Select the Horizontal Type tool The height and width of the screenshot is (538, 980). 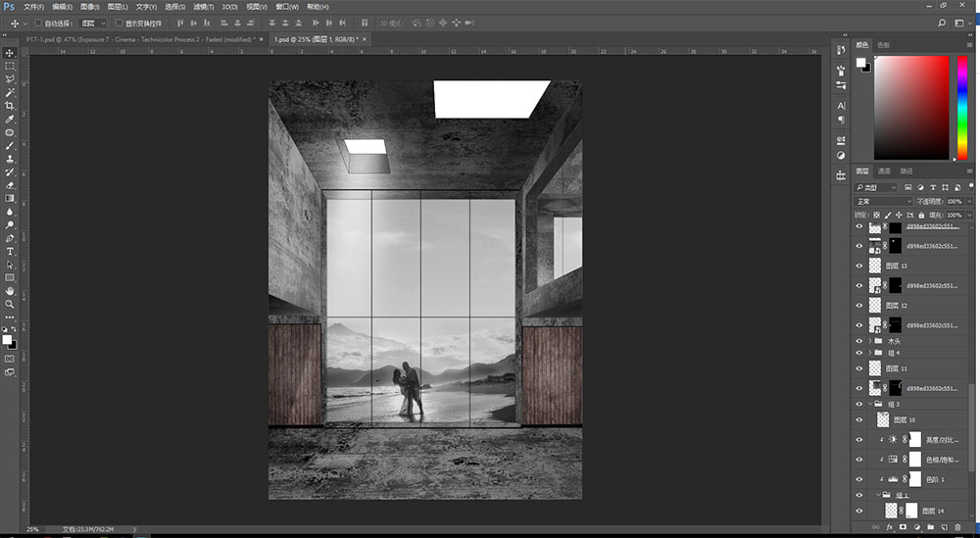[10, 251]
